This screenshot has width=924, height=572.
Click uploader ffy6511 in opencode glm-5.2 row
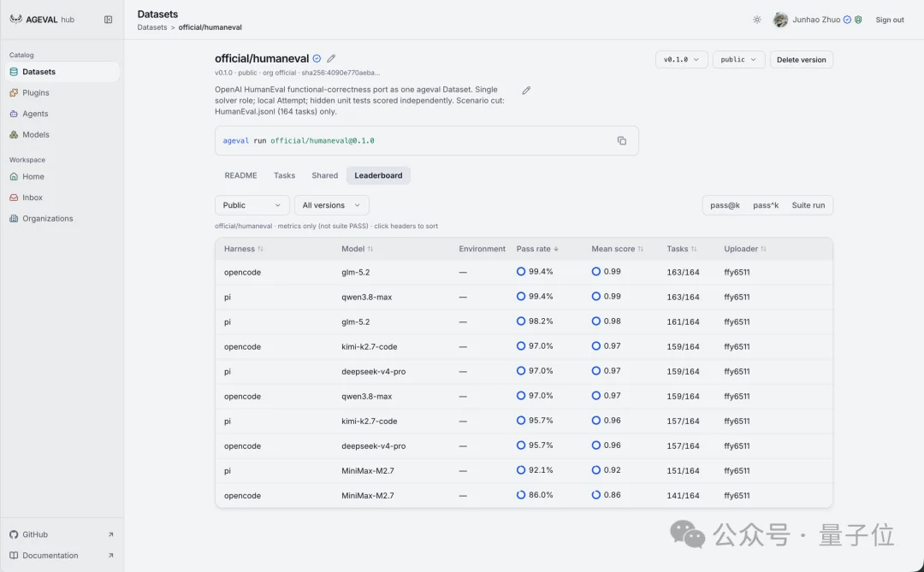[x=737, y=272]
